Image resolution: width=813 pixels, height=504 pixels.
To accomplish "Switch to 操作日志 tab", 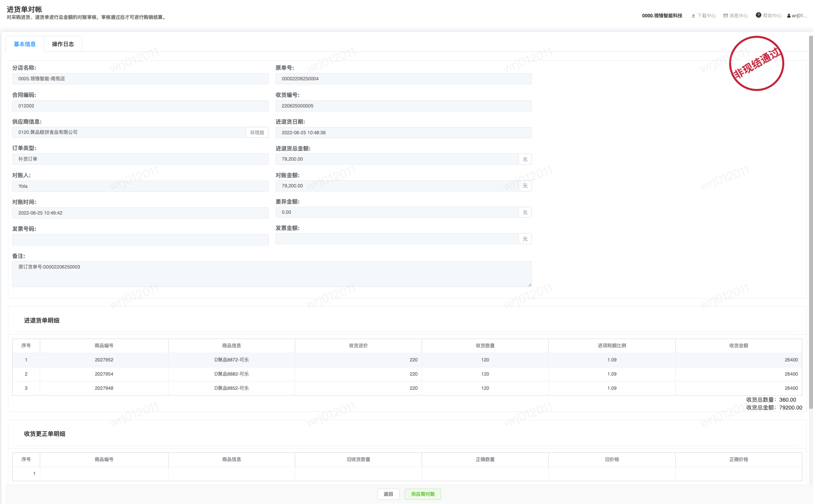I will click(63, 44).
